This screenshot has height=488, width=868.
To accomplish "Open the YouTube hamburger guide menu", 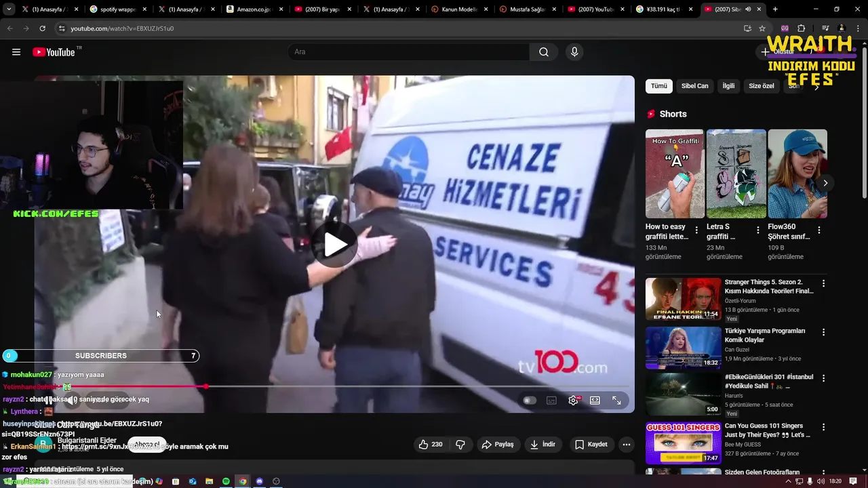I will [x=16, y=52].
